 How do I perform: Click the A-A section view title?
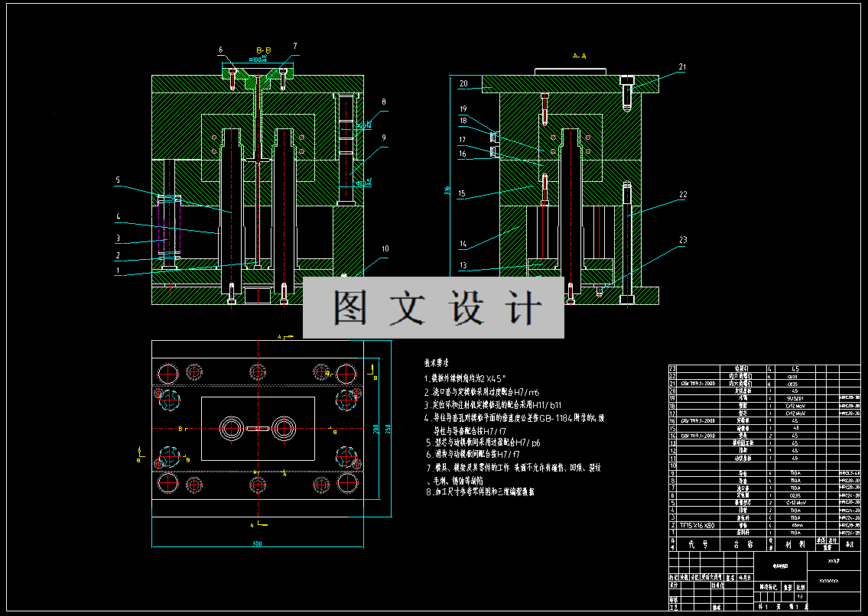(580, 56)
